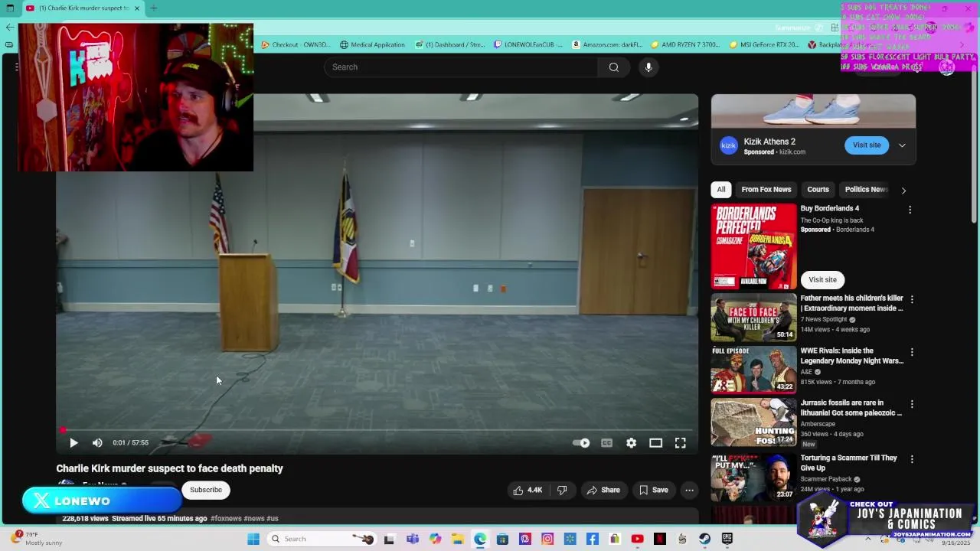Open the Amazon.com bookmark

click(607, 44)
